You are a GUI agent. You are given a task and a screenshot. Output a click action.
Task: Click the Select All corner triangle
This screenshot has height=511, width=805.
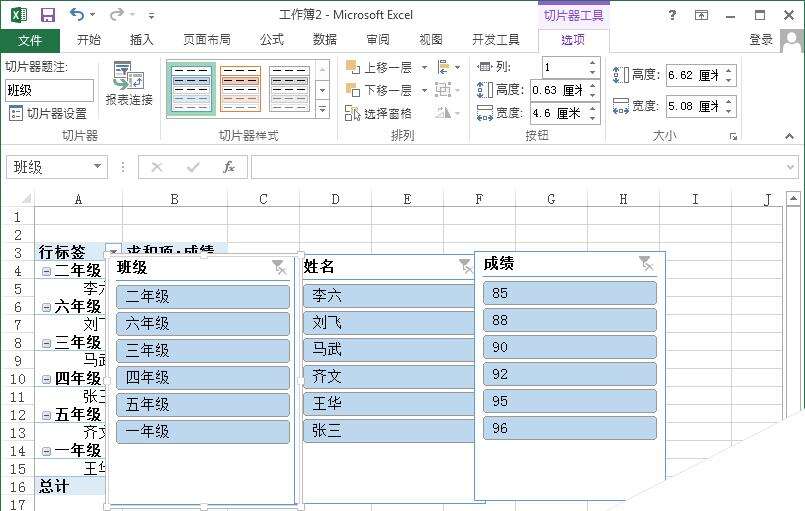coord(24,198)
